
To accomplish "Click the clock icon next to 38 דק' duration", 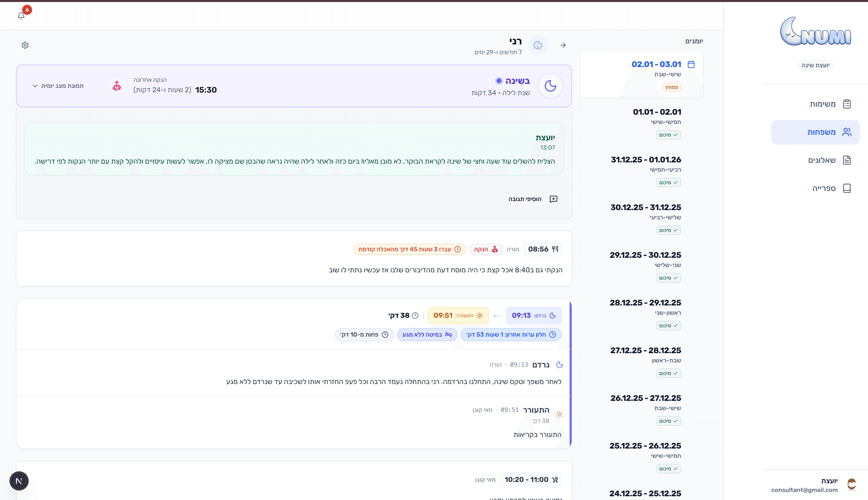I will [415, 316].
